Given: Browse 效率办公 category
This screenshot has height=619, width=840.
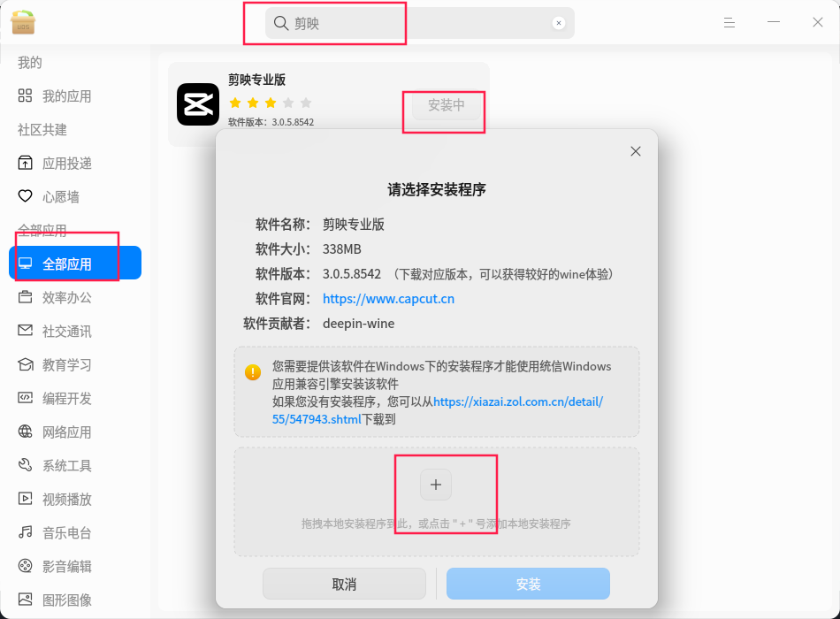Looking at the screenshot, I should click(75, 297).
